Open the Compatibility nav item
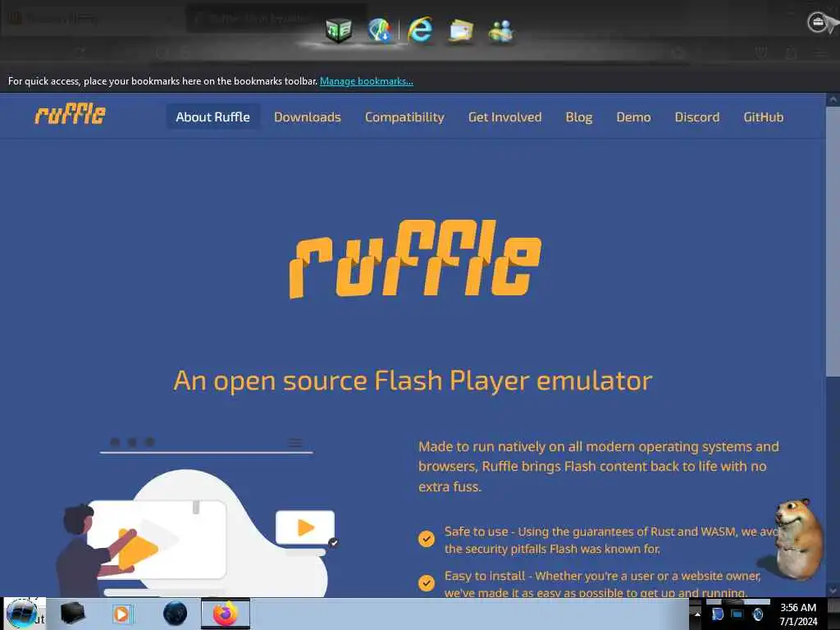The image size is (840, 630). pos(404,117)
